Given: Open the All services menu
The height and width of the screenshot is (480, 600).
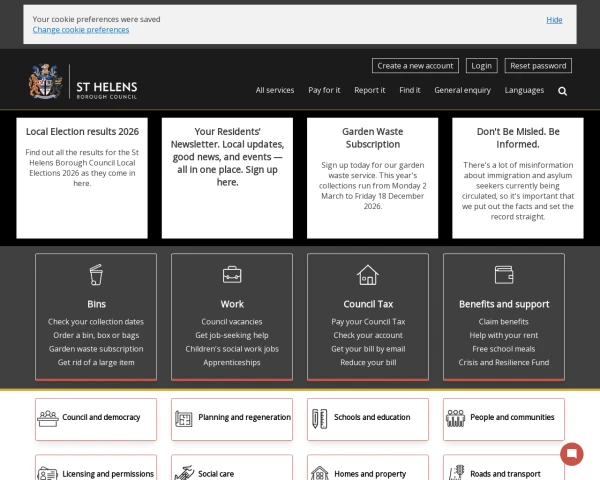Looking at the screenshot, I should click(275, 90).
